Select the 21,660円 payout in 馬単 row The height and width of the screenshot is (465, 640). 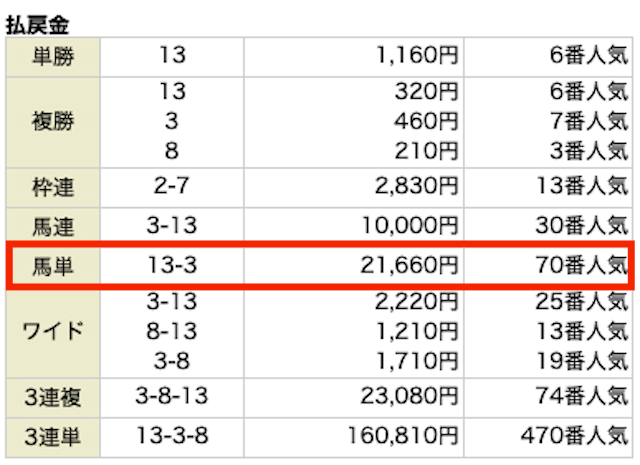(x=409, y=265)
